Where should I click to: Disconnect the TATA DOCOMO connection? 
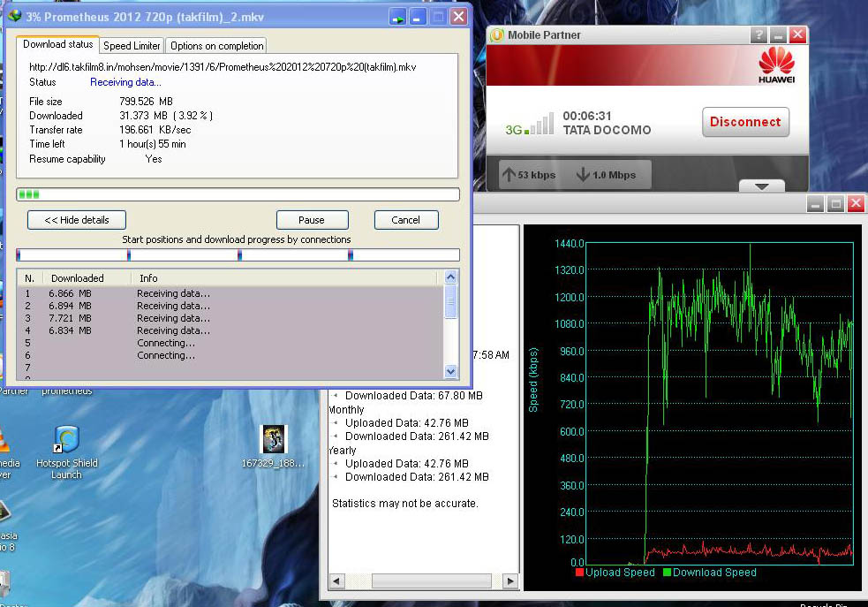tap(745, 122)
